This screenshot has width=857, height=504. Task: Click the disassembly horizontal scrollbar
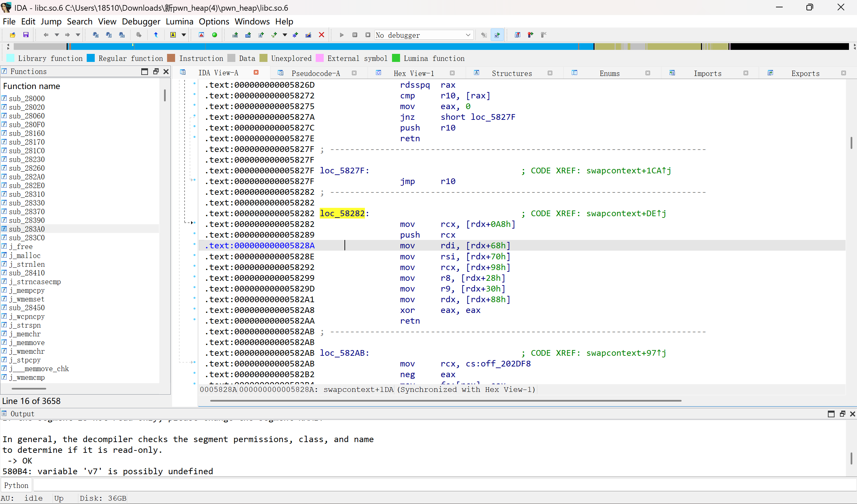pos(446,401)
